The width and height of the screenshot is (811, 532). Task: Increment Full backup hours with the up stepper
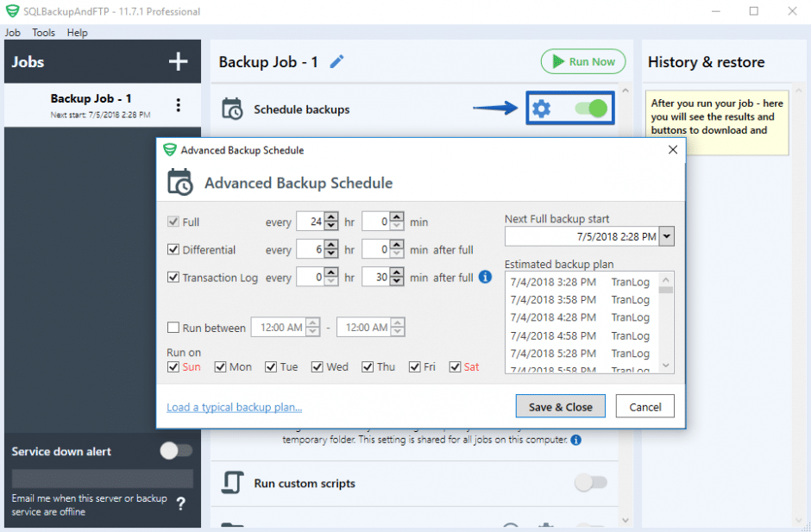(330, 216)
